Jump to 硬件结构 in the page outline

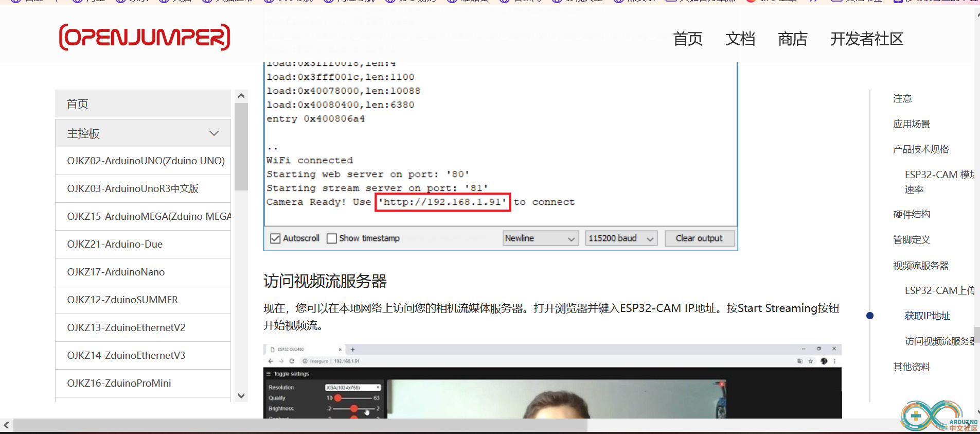coord(912,214)
